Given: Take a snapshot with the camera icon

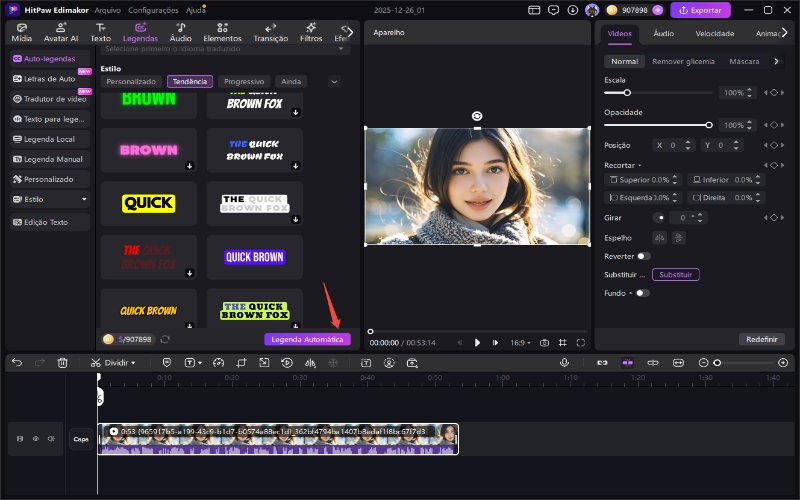Looking at the screenshot, I should pyautogui.click(x=545, y=342).
